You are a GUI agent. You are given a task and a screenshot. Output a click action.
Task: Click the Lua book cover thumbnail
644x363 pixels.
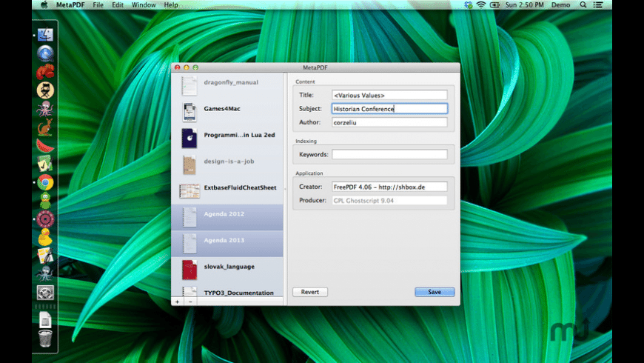(x=189, y=138)
